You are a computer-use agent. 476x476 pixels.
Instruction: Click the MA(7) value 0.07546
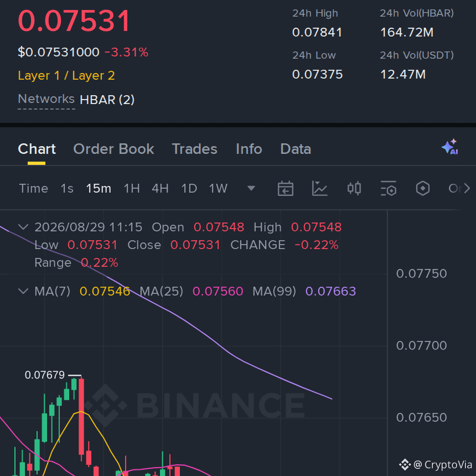click(105, 291)
